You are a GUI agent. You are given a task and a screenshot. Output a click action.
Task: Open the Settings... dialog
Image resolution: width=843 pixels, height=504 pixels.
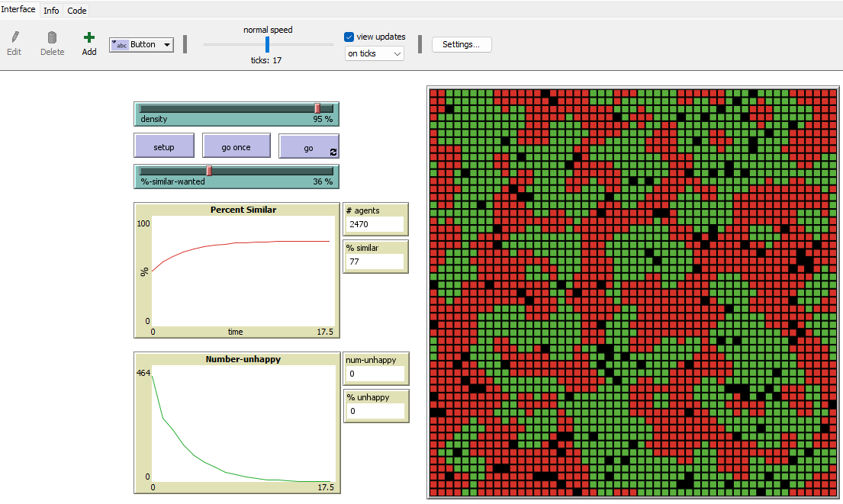pos(462,44)
